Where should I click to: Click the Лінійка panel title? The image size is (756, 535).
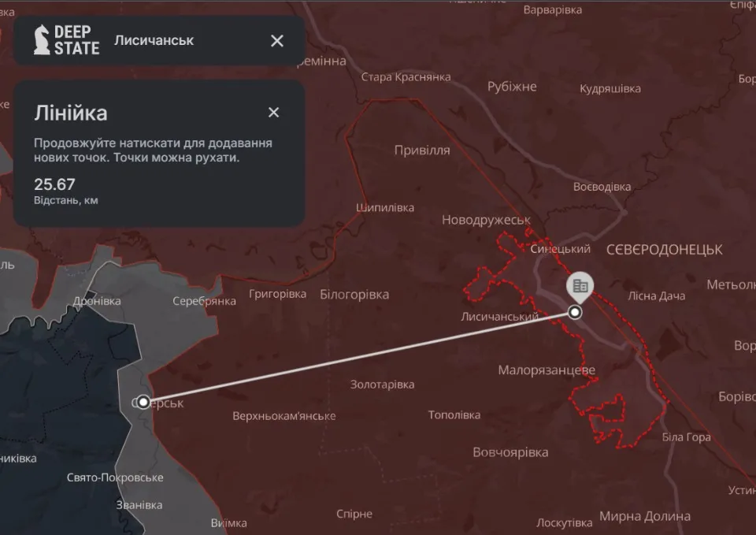(71, 113)
